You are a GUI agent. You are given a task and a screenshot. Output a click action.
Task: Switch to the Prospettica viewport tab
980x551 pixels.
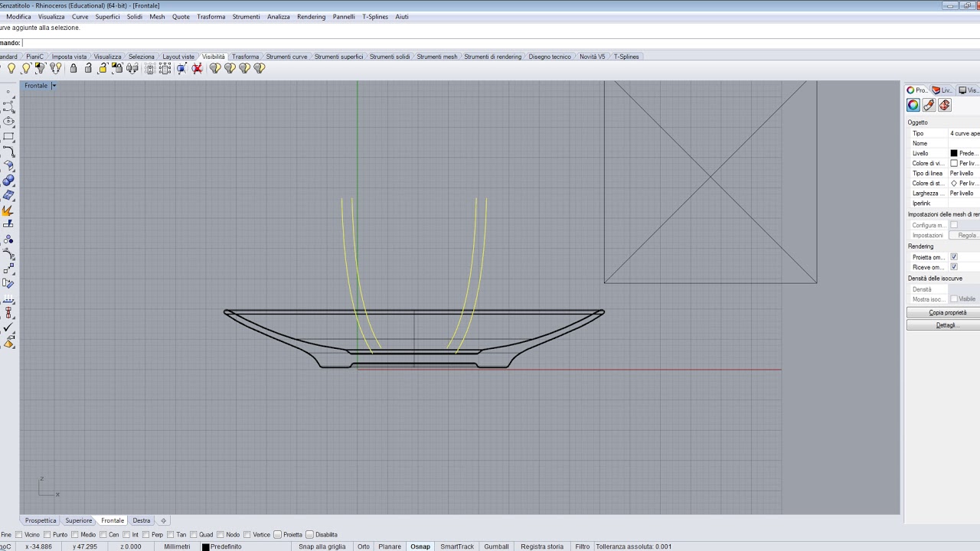(x=41, y=520)
